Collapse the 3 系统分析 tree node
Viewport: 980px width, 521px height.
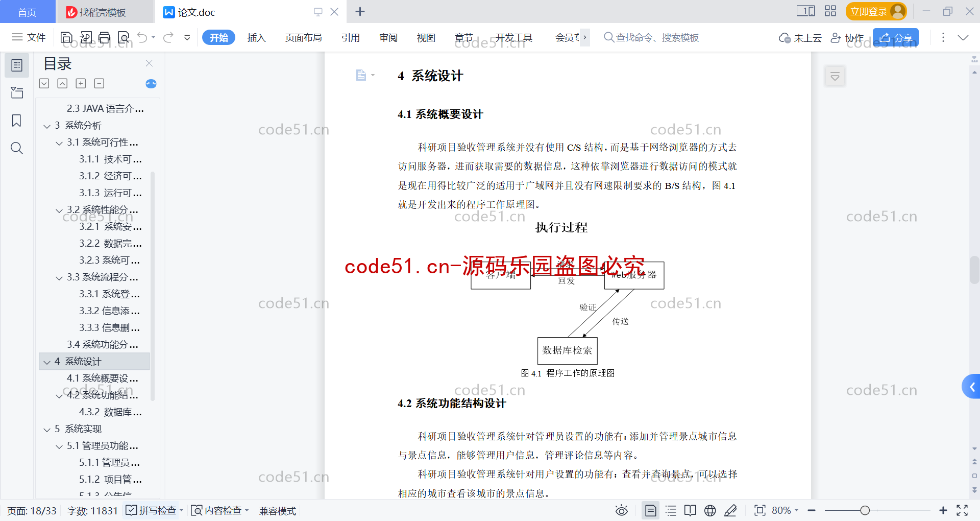(x=47, y=126)
